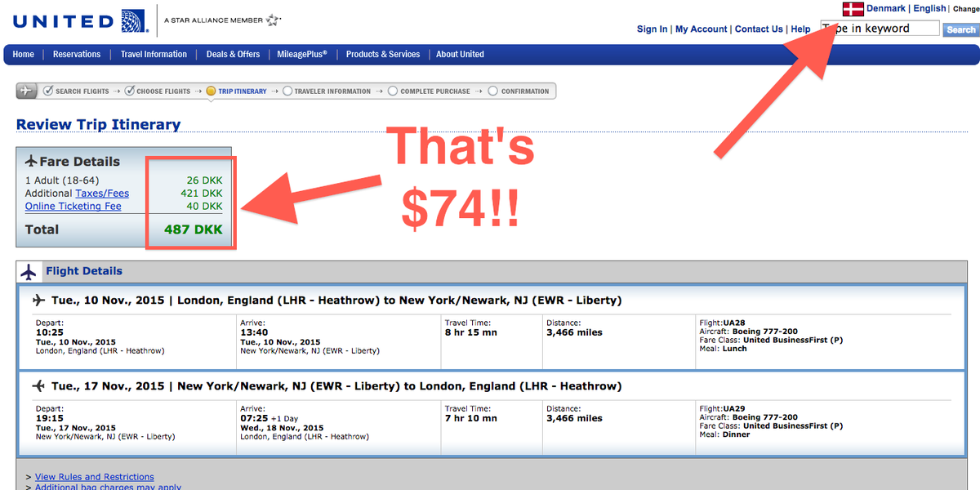Screen dimensions: 980x490
Task: Click the Search button
Action: (x=961, y=29)
